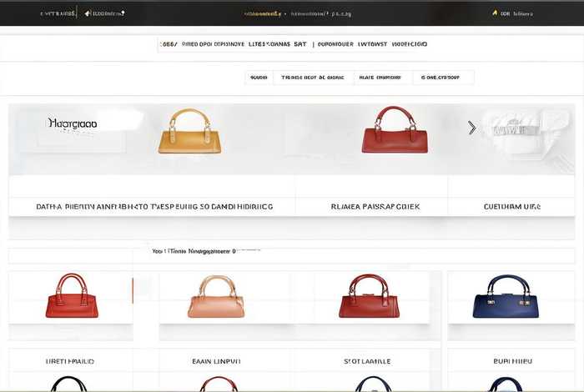Open the second filter tab in the row

[312, 78]
